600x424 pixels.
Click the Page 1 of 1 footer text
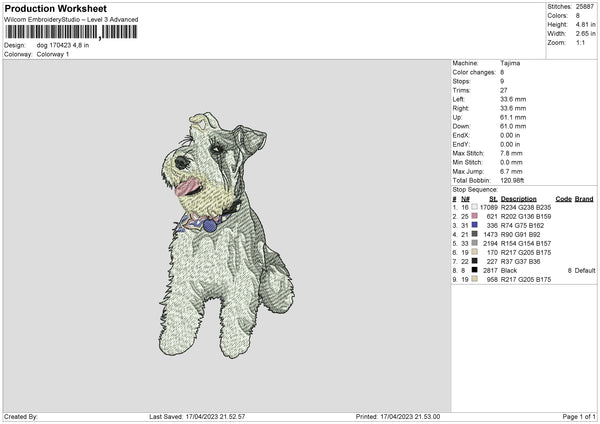pos(573,416)
